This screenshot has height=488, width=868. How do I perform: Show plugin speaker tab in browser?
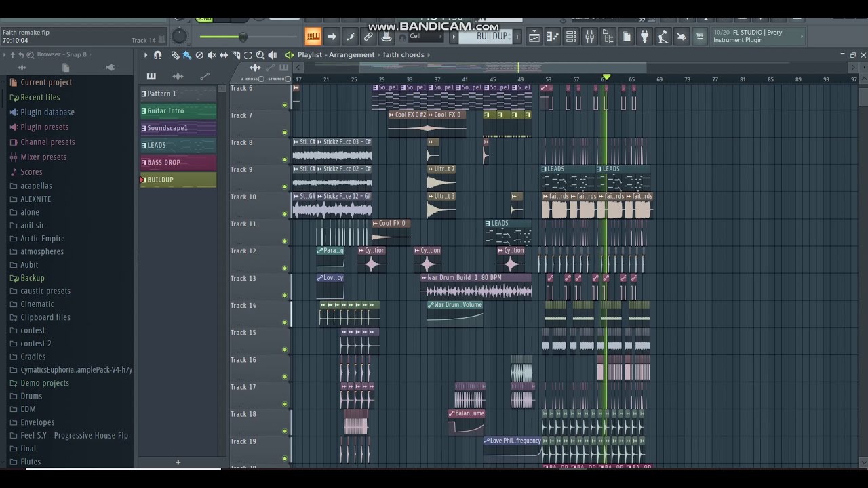coord(110,68)
